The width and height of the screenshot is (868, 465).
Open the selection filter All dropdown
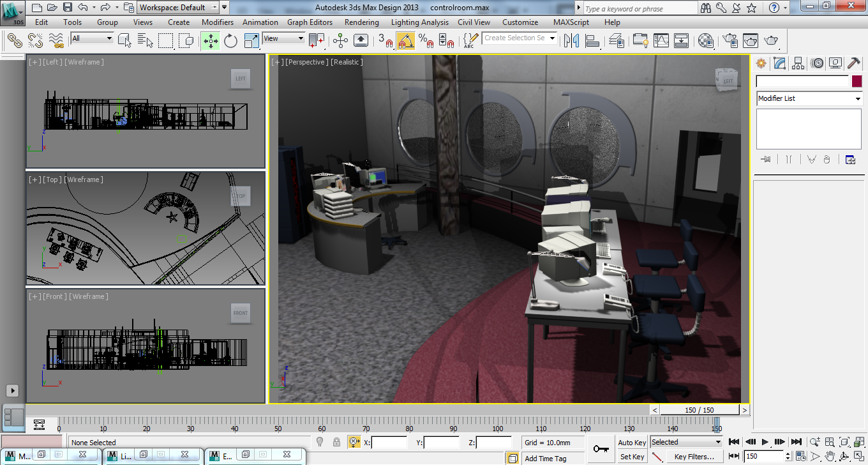click(x=92, y=38)
